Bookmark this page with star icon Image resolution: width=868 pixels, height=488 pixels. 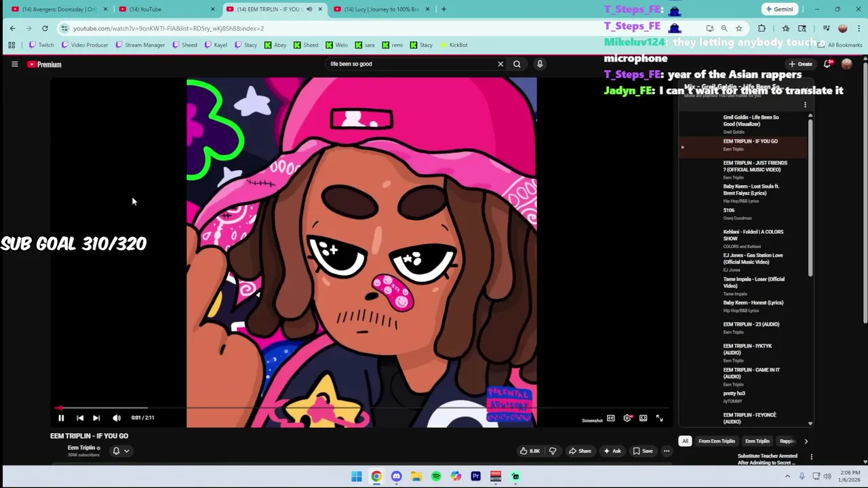pyautogui.click(x=738, y=28)
